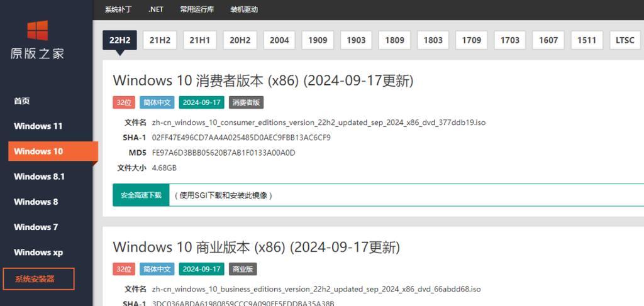Switch to the 1909 tab
The height and width of the screenshot is (306, 644).
click(x=318, y=40)
